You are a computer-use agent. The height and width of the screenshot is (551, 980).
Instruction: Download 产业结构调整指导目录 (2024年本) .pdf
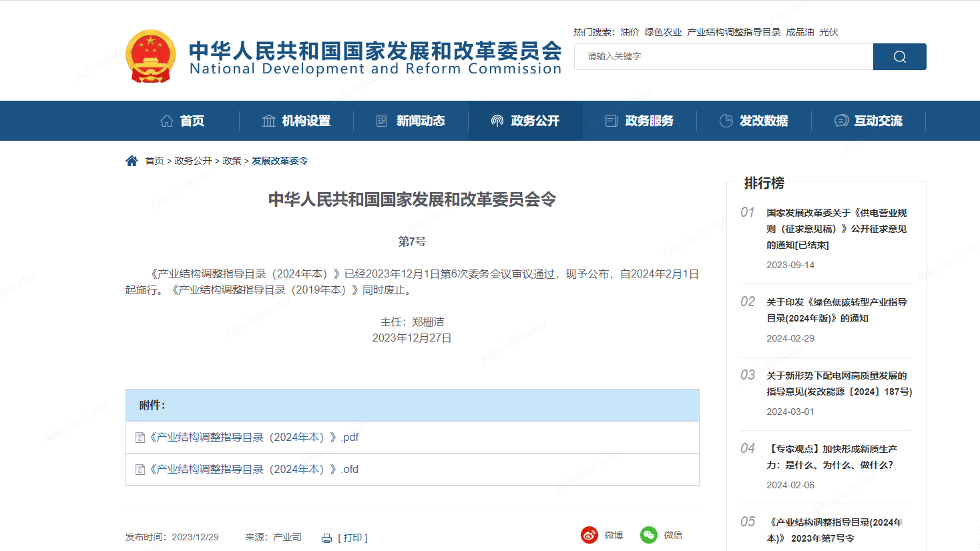(x=254, y=438)
